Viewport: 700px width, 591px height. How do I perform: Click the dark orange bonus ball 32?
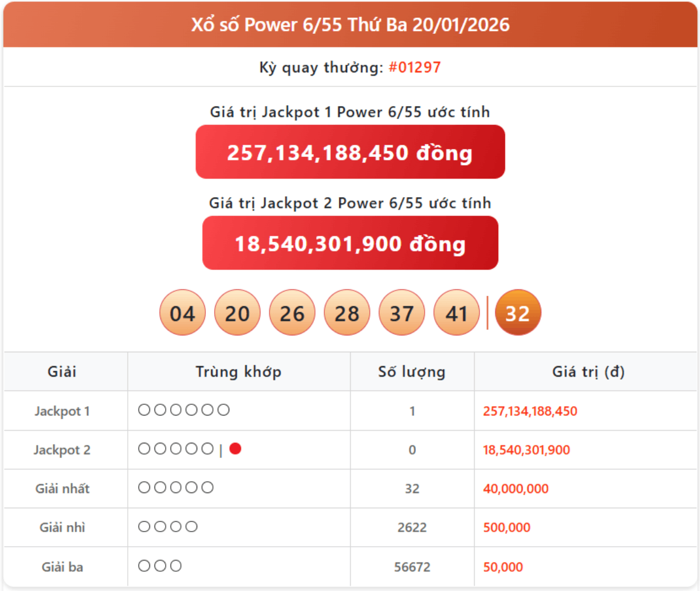518,313
